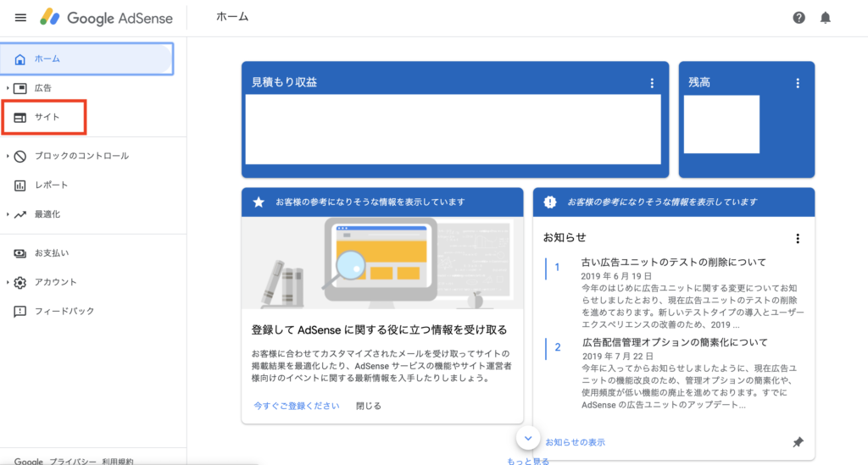Click the フィードバック speech bubble icon
The height and width of the screenshot is (465, 868).
point(20,312)
